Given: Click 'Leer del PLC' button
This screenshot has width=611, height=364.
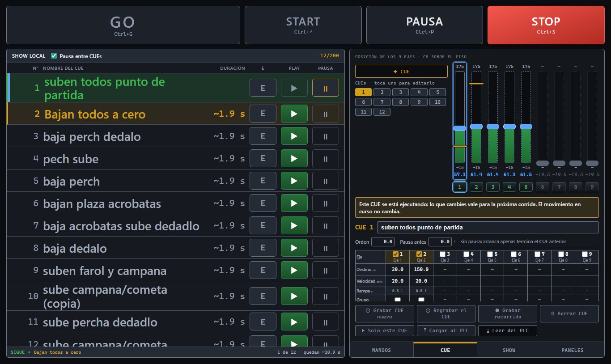Looking at the screenshot, I should (508, 331).
